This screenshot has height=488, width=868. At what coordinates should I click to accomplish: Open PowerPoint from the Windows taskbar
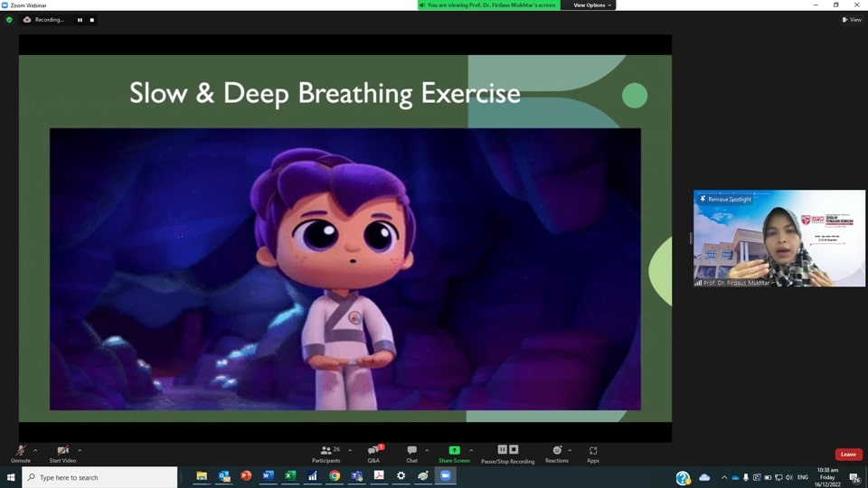click(x=246, y=476)
